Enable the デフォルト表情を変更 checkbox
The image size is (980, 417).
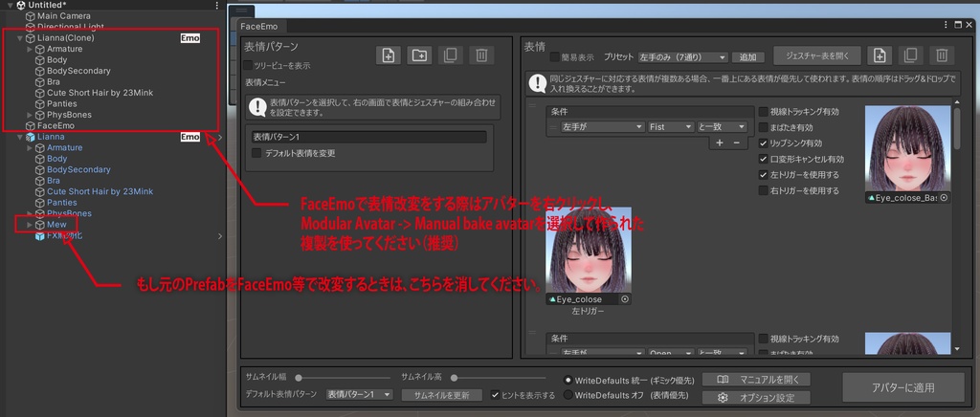[x=256, y=152]
